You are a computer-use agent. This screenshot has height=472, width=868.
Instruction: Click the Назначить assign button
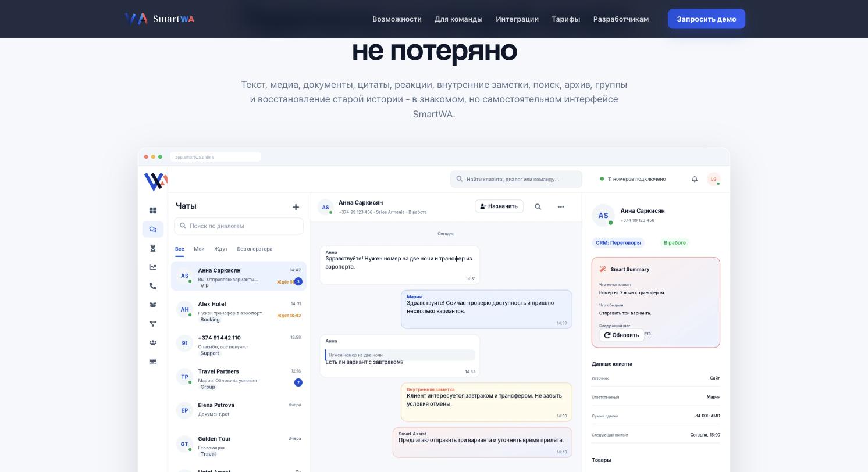tap(499, 206)
